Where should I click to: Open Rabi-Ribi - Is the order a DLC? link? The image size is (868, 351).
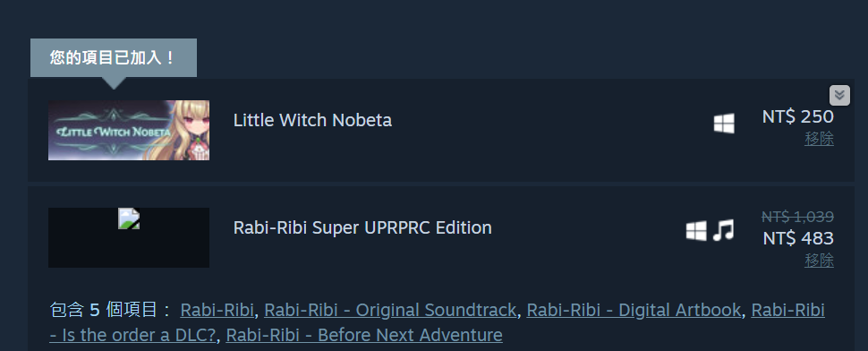pyautogui.click(x=787, y=310)
